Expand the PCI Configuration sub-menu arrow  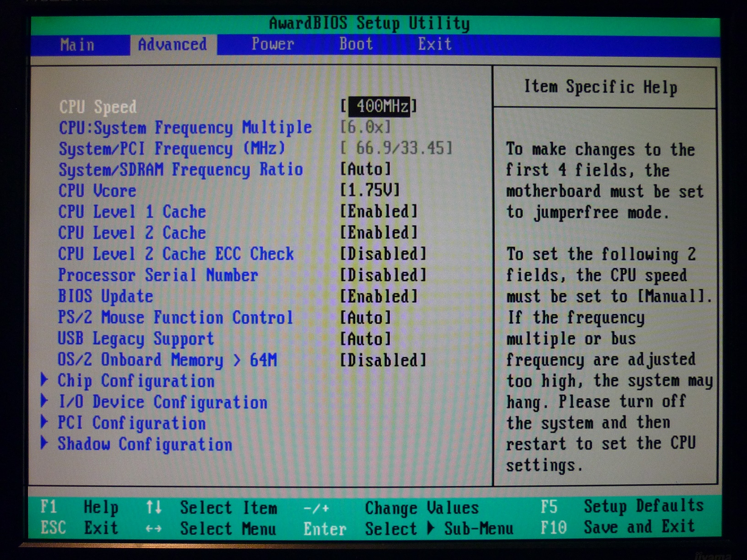tap(44, 422)
